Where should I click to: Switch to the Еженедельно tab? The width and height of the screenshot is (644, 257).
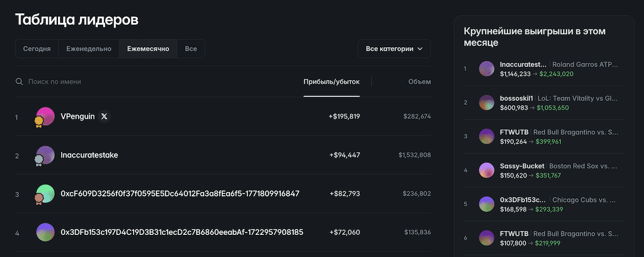[89, 48]
